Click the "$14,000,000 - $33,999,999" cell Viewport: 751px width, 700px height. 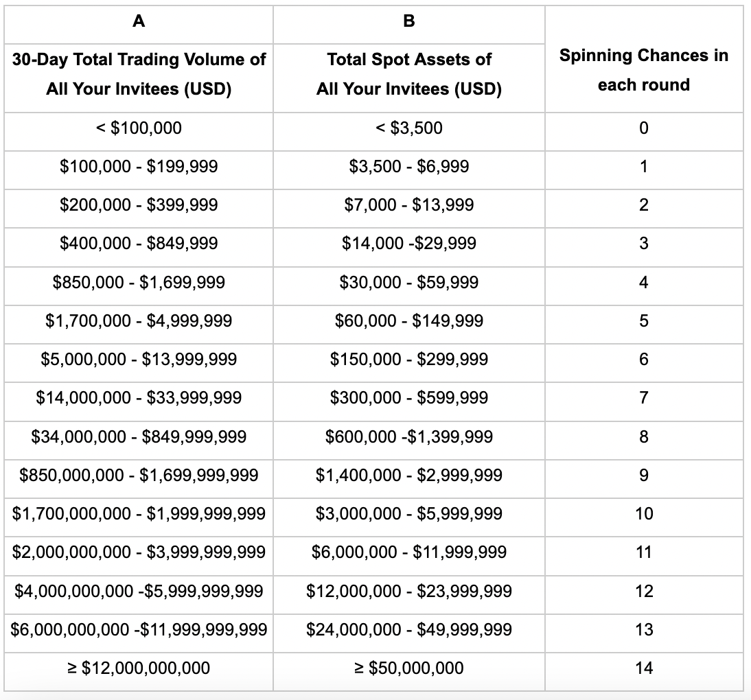[x=139, y=397]
